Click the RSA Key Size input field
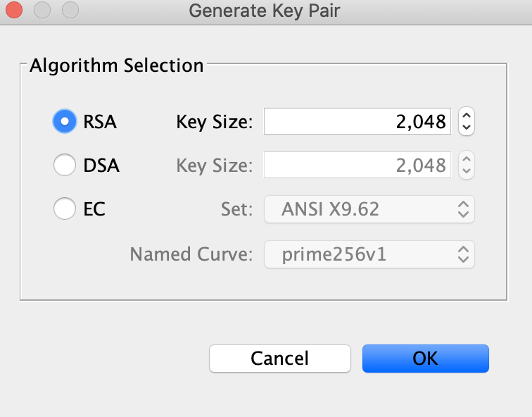 [x=357, y=122]
